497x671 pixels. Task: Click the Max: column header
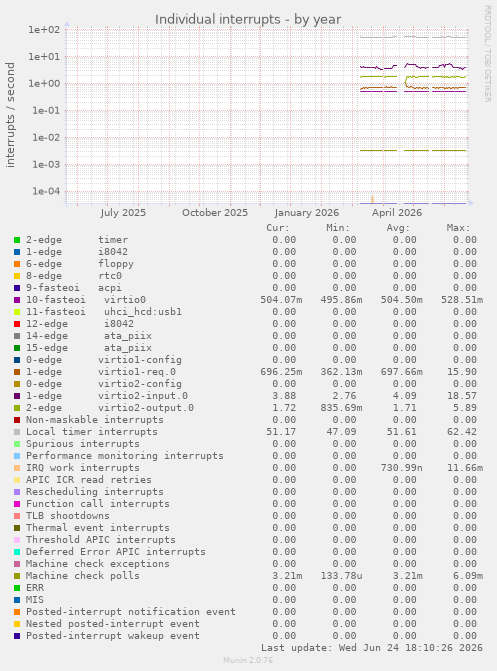coord(458,228)
